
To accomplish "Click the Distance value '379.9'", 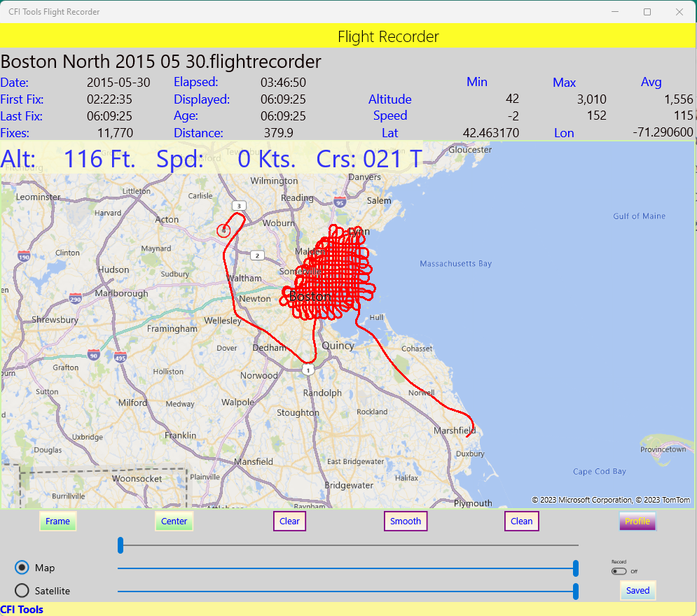I will point(279,133).
